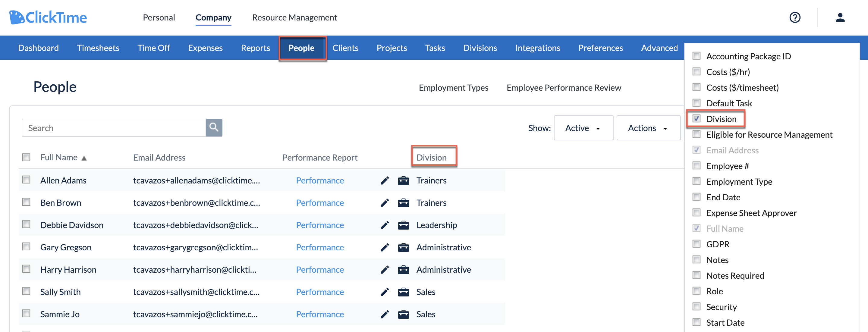The image size is (868, 332).
Task: Open the help question mark icon
Action: pyautogui.click(x=794, y=17)
